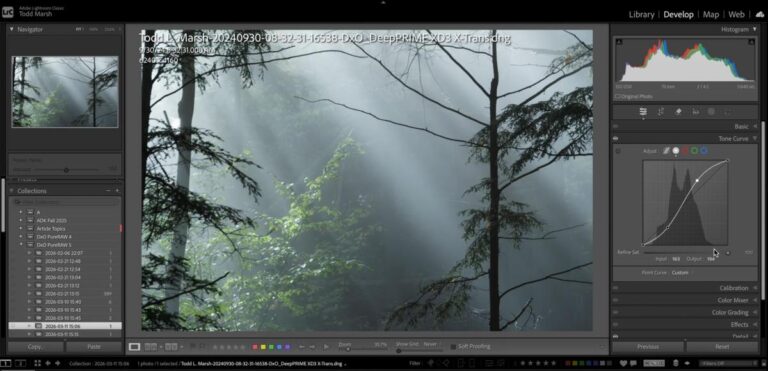
Task: Open the Masking tool icon
Action: click(x=711, y=112)
